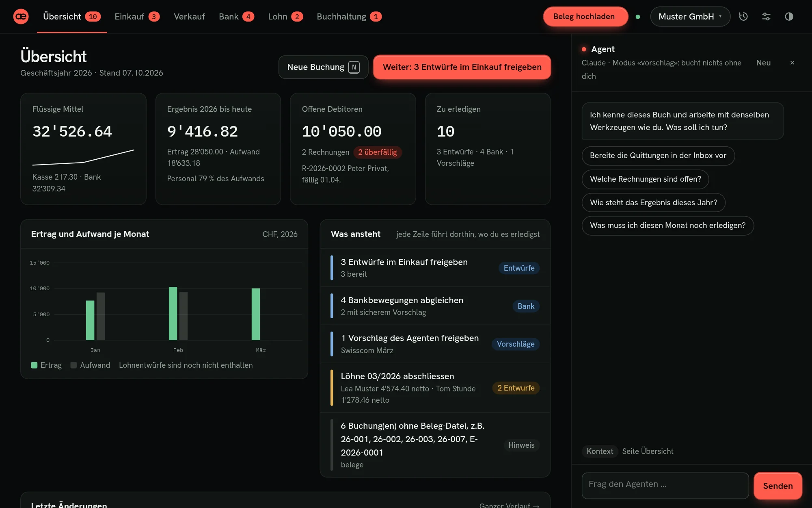The height and width of the screenshot is (508, 812).
Task: Open row Löhne 03/2026 abschliessen
Action: [x=435, y=388]
